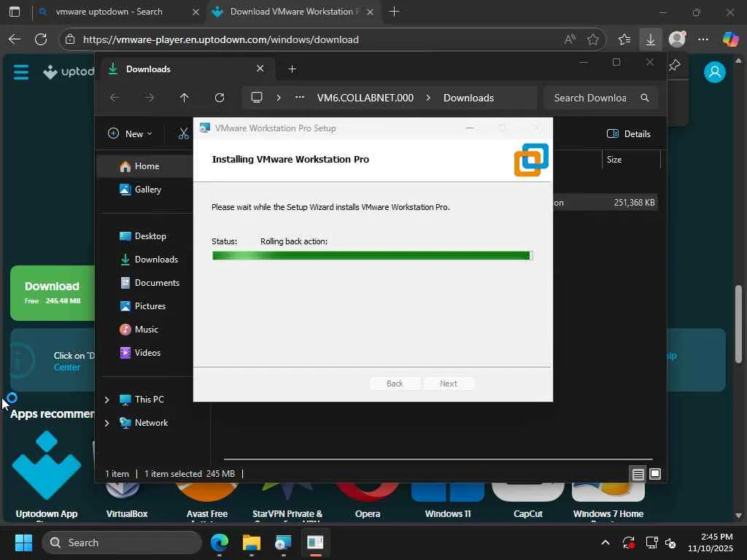Click the Read aloud icon in address bar
The height and width of the screenshot is (560, 747).
[570, 39]
